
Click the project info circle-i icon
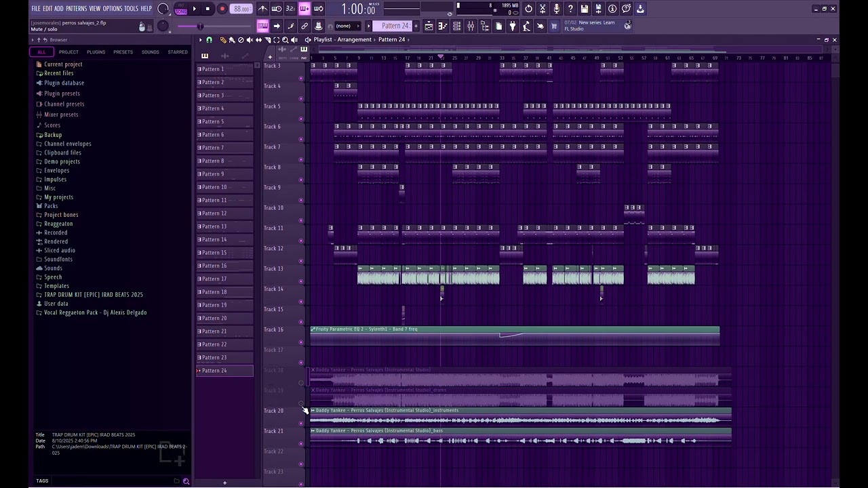(612, 9)
